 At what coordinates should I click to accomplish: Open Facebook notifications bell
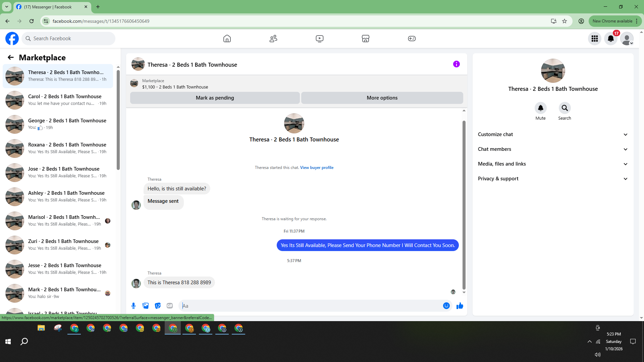coord(611,39)
